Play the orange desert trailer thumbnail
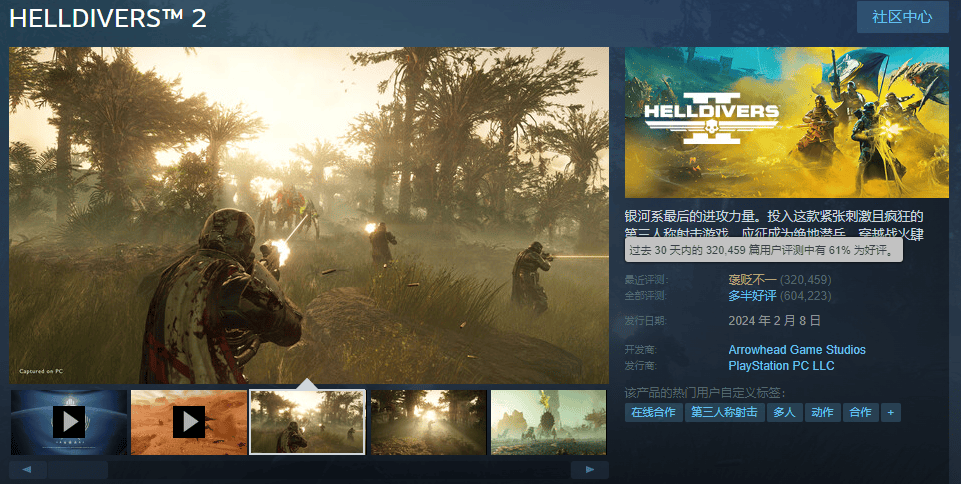This screenshot has height=484, width=961. [x=189, y=422]
